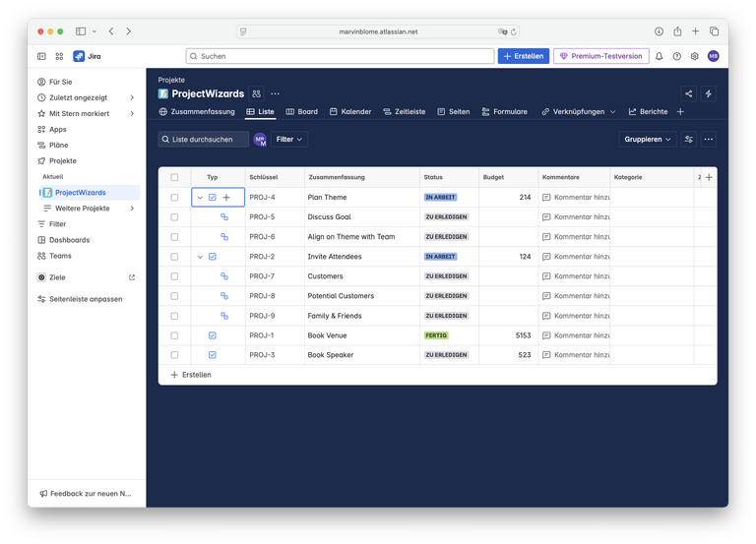
Task: Open Jira settings gear icon
Action: click(694, 56)
